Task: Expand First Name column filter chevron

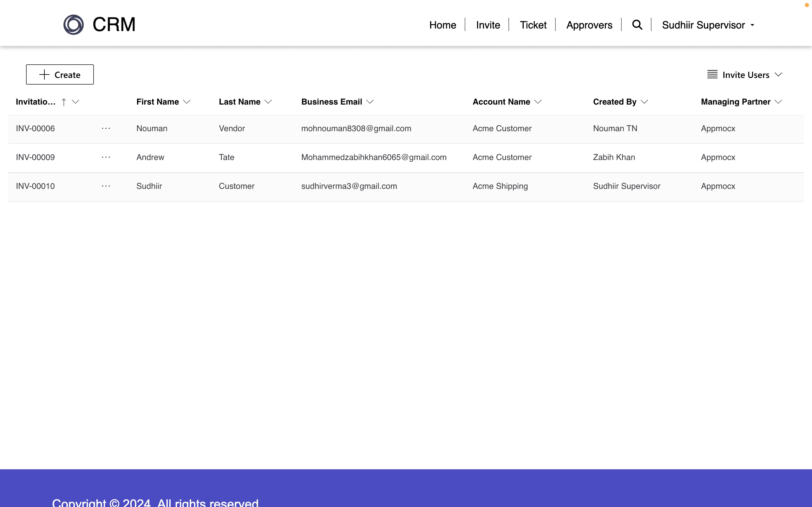Action: click(x=187, y=102)
